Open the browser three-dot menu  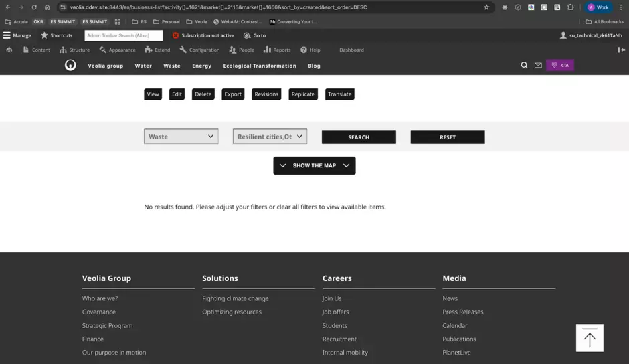[x=621, y=7]
